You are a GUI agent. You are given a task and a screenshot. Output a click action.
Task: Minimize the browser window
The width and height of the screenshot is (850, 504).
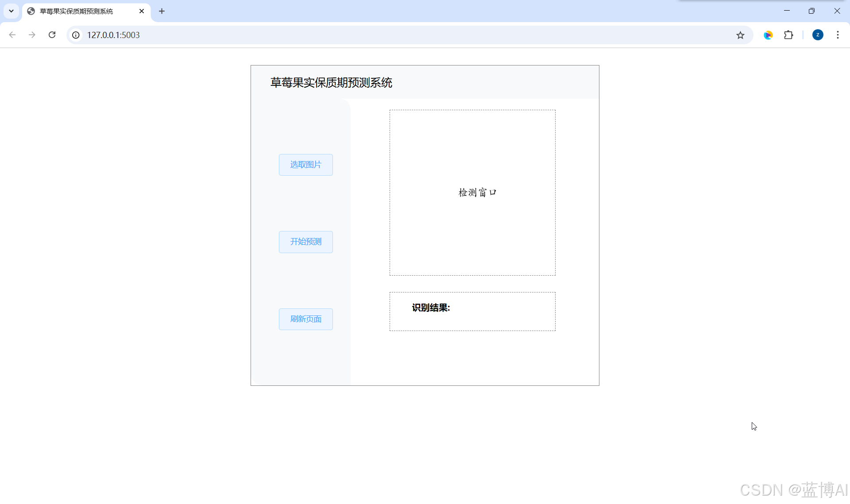[787, 11]
